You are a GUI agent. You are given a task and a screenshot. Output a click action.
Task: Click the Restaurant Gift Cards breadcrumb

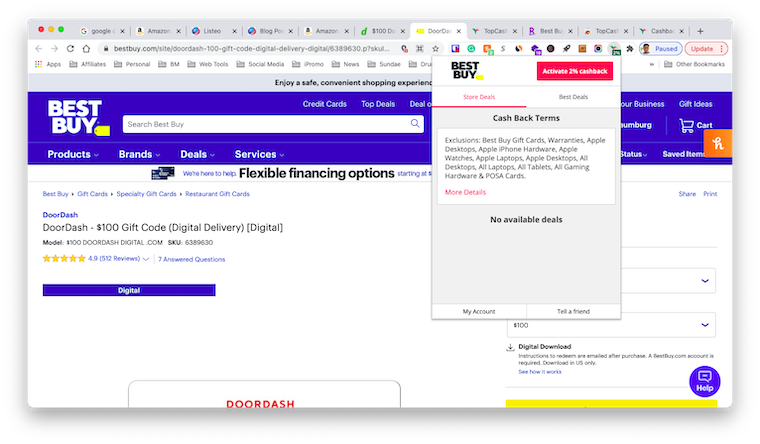217,194
